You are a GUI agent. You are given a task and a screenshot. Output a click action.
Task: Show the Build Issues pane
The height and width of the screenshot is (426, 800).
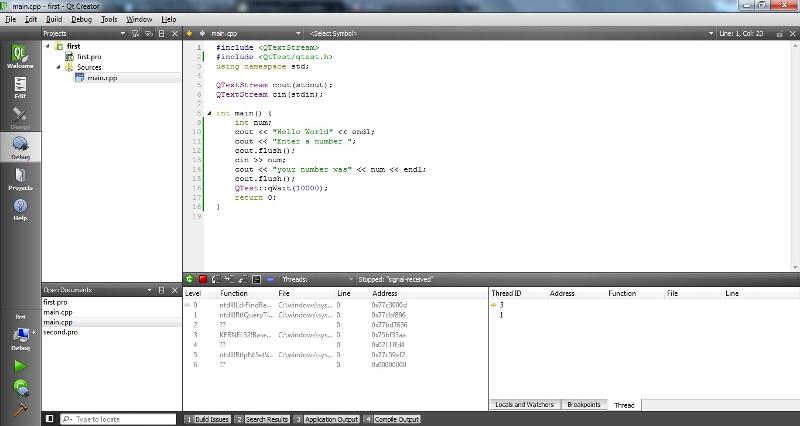pyautogui.click(x=208, y=419)
